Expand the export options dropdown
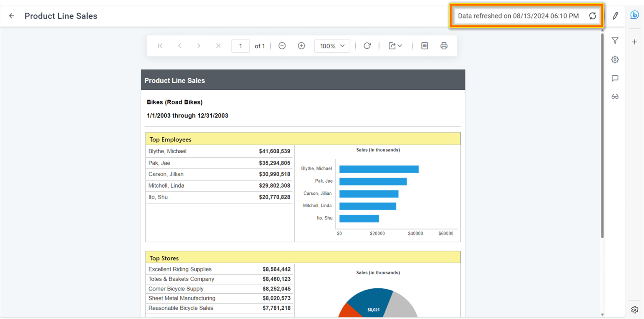The height and width of the screenshot is (319, 644). [x=395, y=45]
